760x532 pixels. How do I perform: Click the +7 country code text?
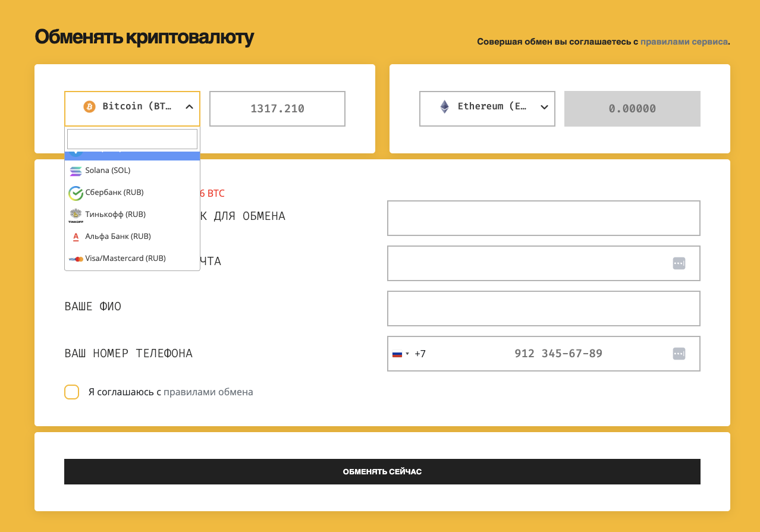pos(420,354)
